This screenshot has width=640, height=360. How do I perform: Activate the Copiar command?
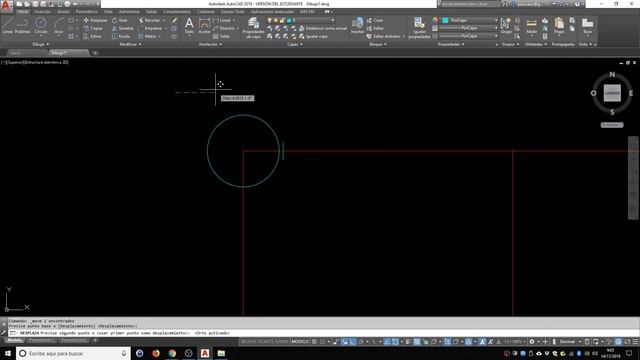pos(93,28)
